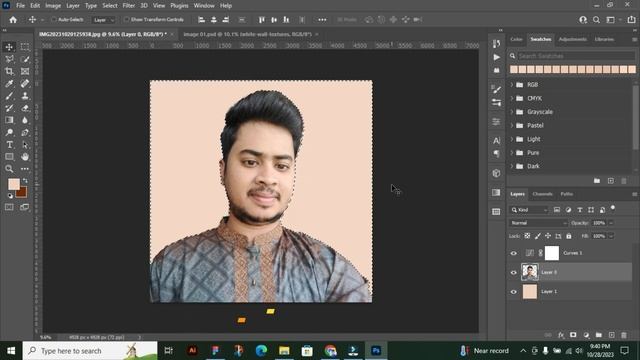Viewport: 640px width, 360px height.
Task: Select the Move tool
Action: tap(9, 47)
